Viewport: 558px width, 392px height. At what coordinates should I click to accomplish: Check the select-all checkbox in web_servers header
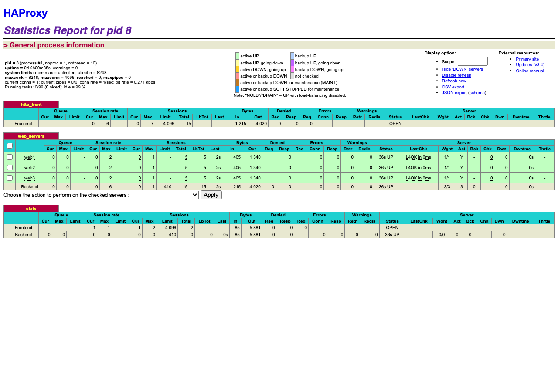10,146
